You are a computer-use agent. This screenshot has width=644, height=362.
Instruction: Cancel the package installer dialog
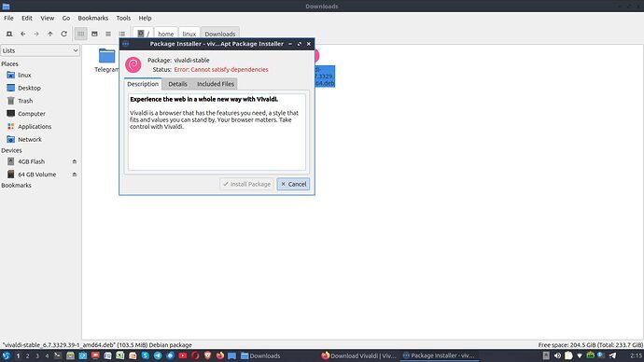(x=293, y=185)
